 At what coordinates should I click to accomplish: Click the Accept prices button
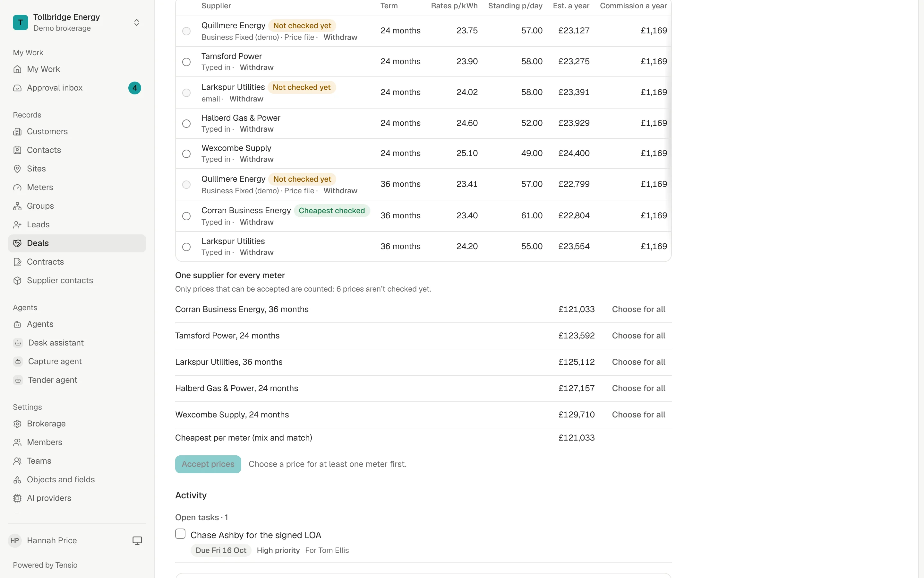(x=208, y=464)
